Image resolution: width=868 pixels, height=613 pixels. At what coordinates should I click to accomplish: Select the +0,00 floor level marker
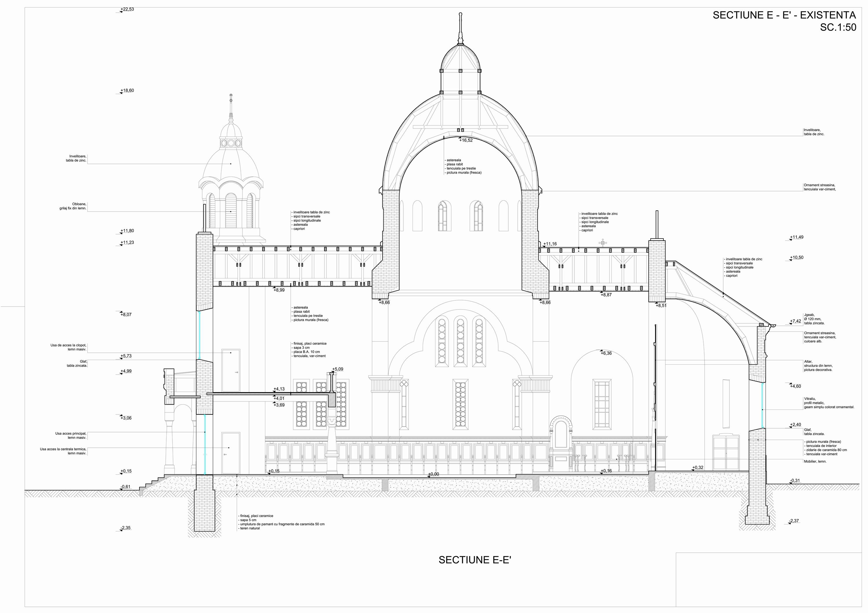434,475
